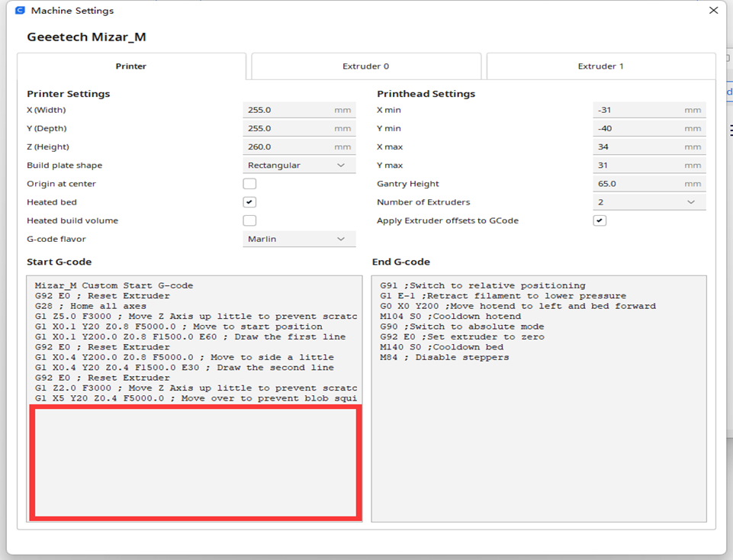The width and height of the screenshot is (733, 560).
Task: Click the 'Move to start position' G-code row
Action: 178,327
